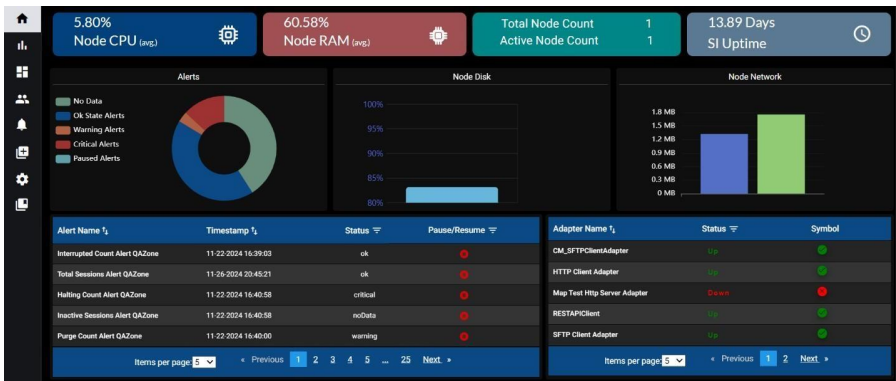Open the alerts bell sidebar icon
896x381 pixels.
[x=22, y=125]
